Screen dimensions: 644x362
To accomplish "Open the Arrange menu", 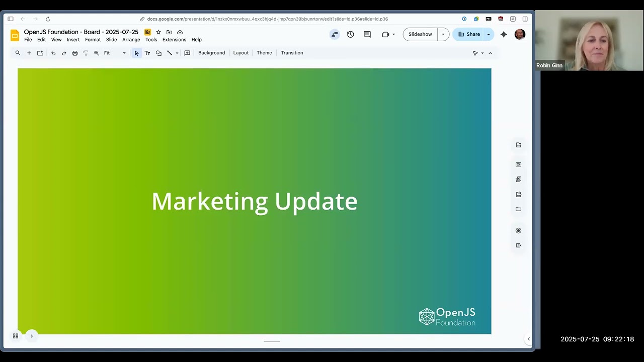I will (x=131, y=40).
